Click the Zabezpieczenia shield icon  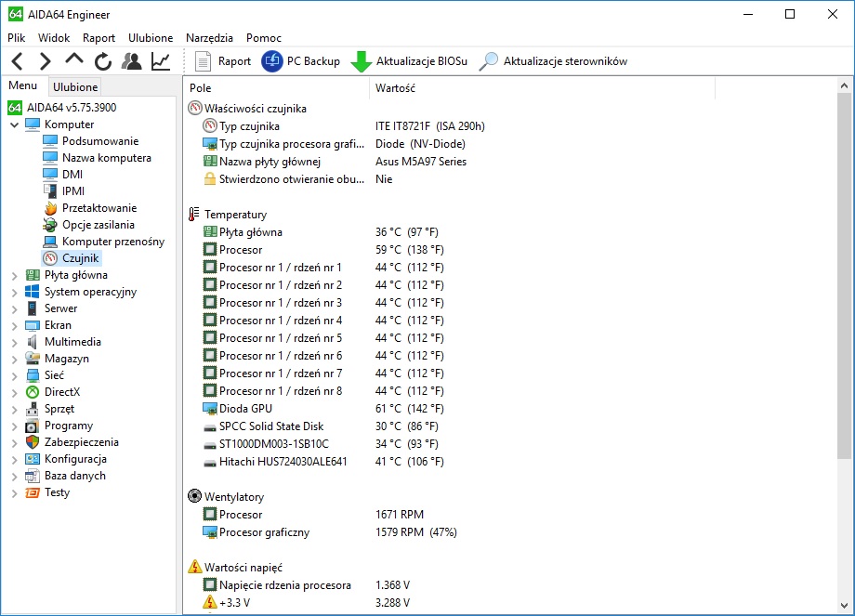pyautogui.click(x=33, y=442)
